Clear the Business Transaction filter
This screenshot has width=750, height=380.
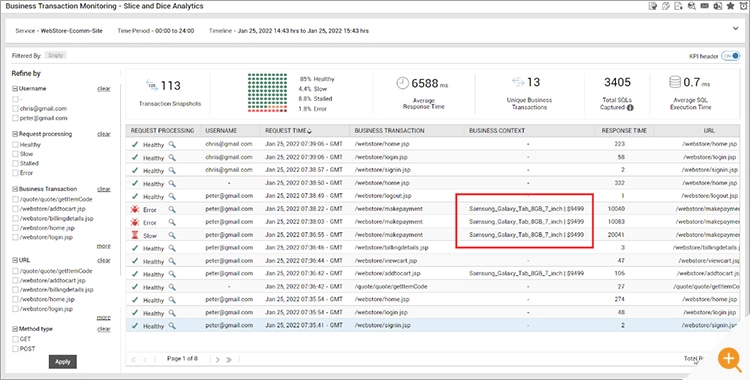tap(104, 189)
